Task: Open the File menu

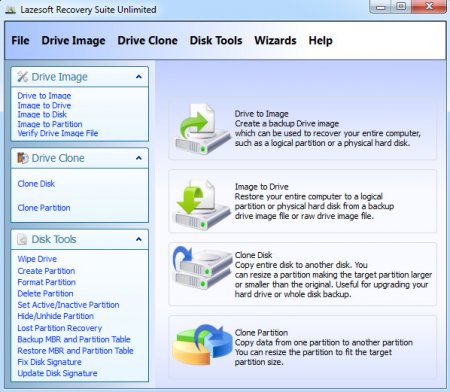Action: [20, 40]
